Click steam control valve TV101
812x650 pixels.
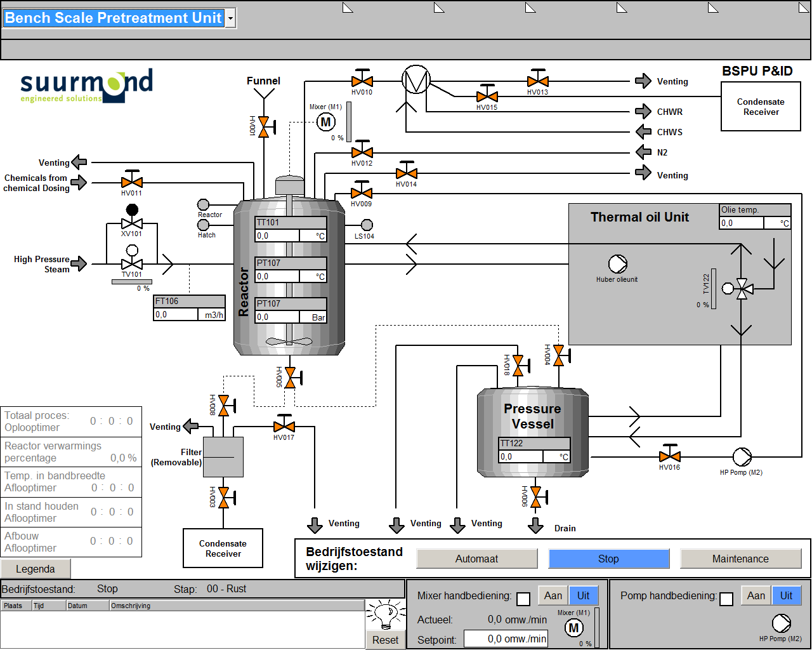point(132,258)
